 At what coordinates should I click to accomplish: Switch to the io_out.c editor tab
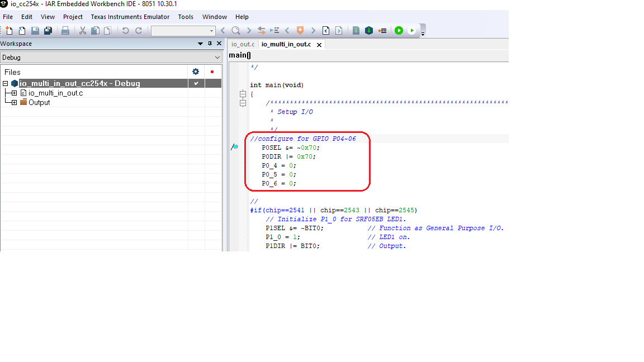243,44
